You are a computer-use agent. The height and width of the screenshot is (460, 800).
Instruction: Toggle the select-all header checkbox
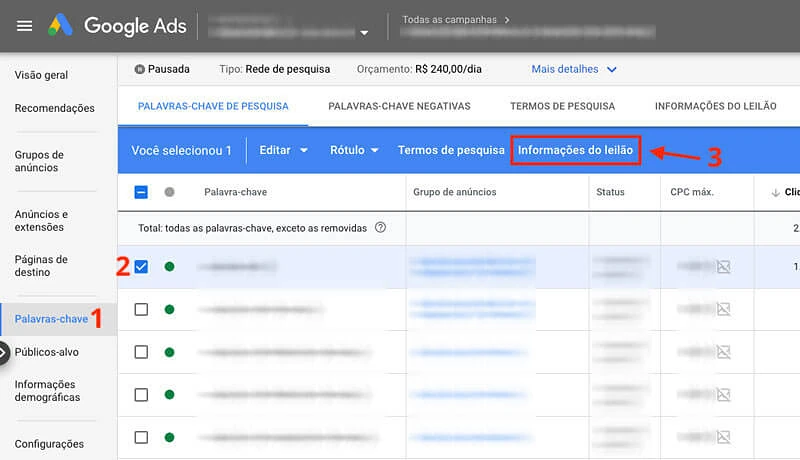pos(141,192)
